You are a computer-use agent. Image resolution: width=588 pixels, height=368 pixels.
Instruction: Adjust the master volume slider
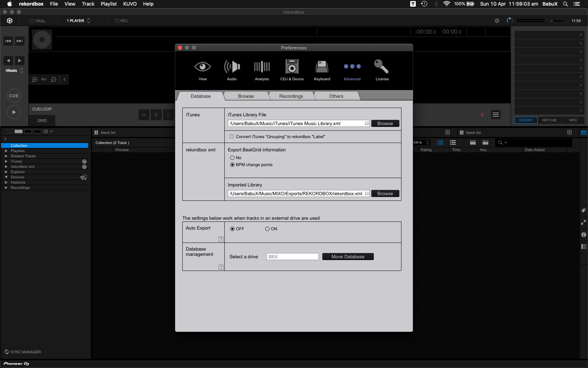557,21
